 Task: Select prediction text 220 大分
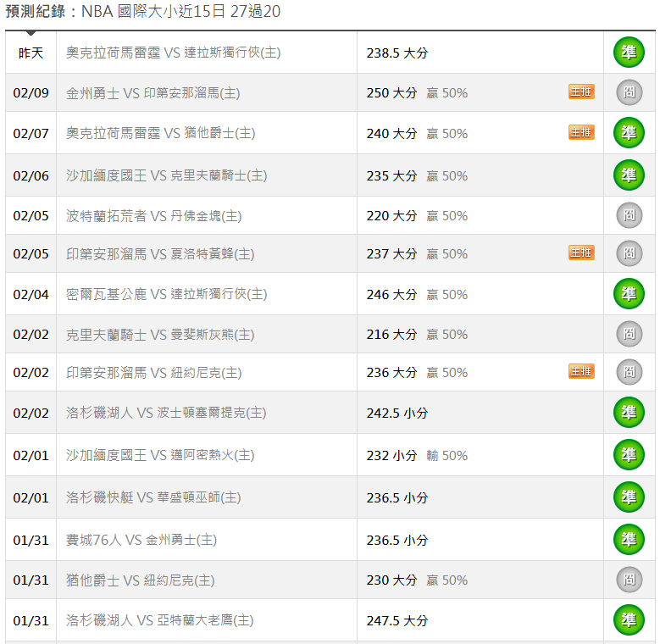pyautogui.click(x=391, y=216)
